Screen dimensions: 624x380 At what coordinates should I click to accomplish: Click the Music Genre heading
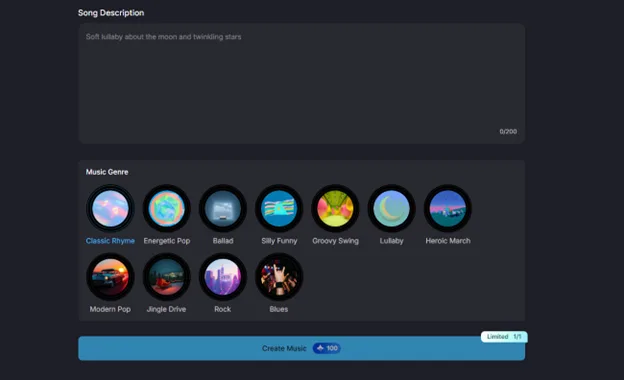tap(107, 172)
